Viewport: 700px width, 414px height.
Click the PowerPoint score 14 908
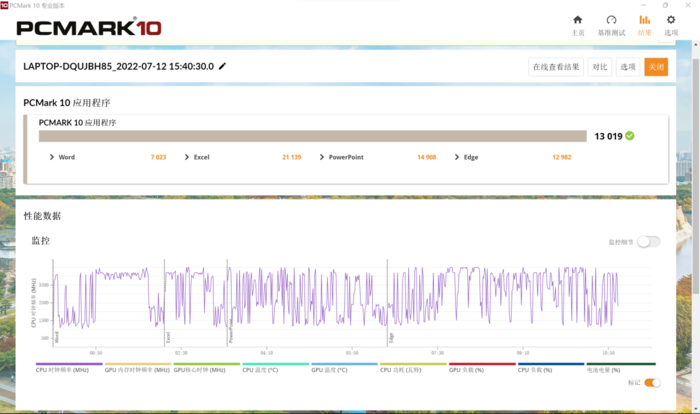point(426,157)
